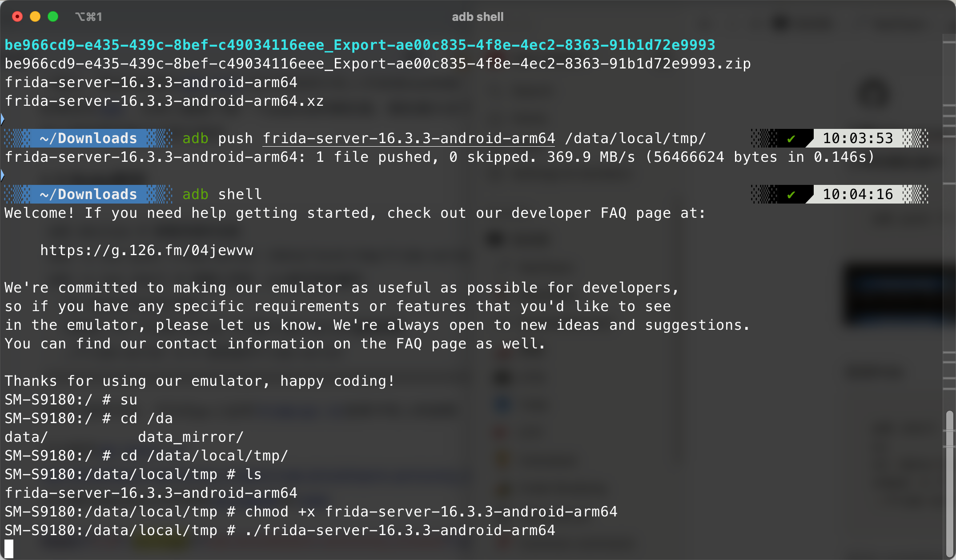This screenshot has height=560, width=956.
Task: Click the white cursor block at the bottom
Action: coord(9,549)
